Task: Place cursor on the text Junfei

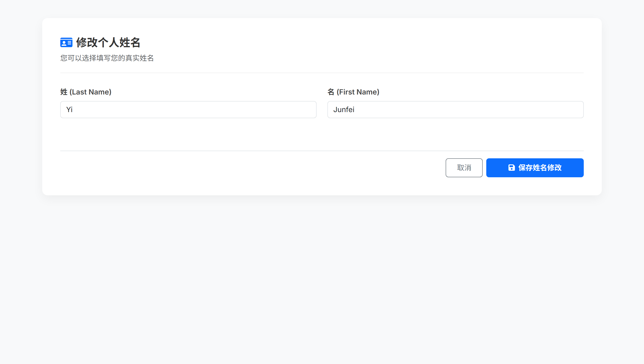Action: [x=344, y=110]
